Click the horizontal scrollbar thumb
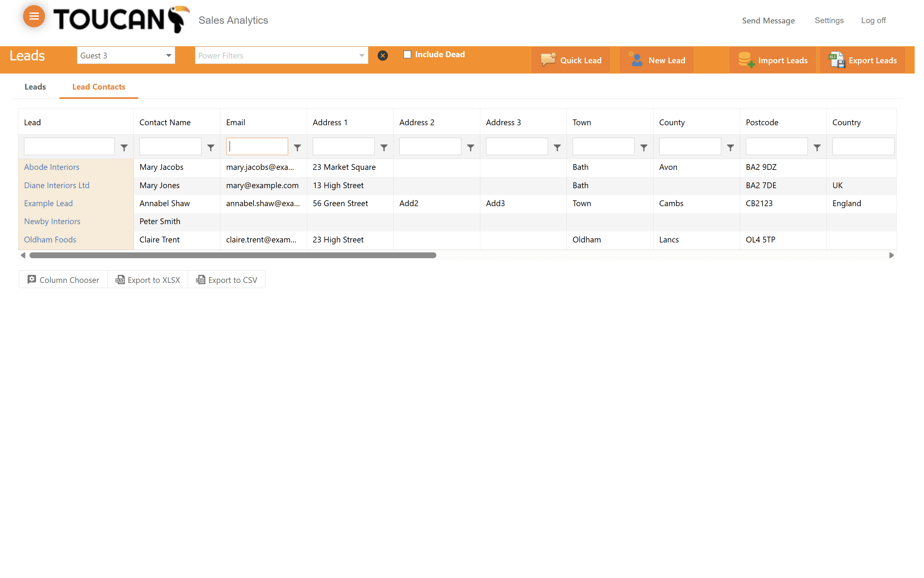This screenshot has width=924, height=578. [x=233, y=255]
